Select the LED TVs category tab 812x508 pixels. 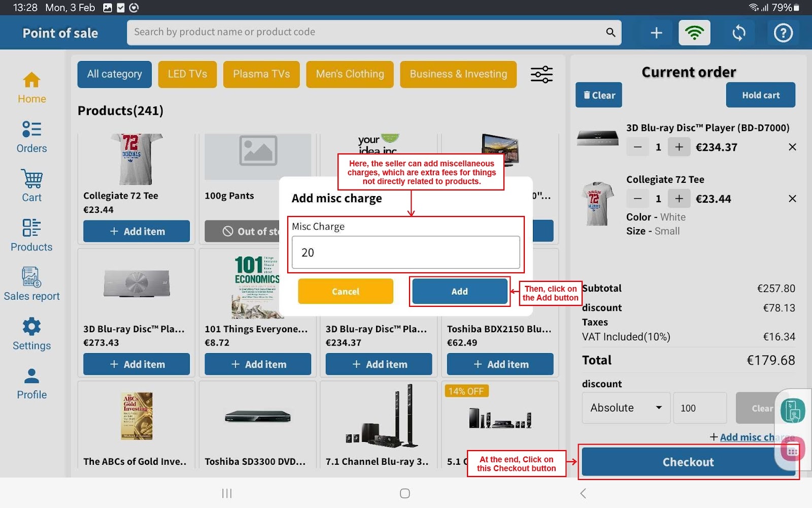pos(187,74)
